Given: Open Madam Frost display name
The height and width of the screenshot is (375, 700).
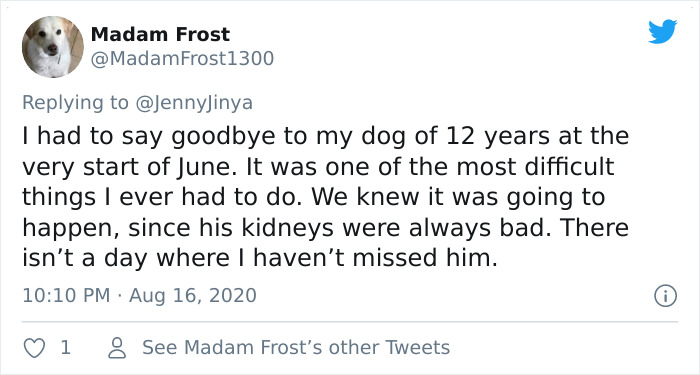Looking at the screenshot, I should coord(160,34).
